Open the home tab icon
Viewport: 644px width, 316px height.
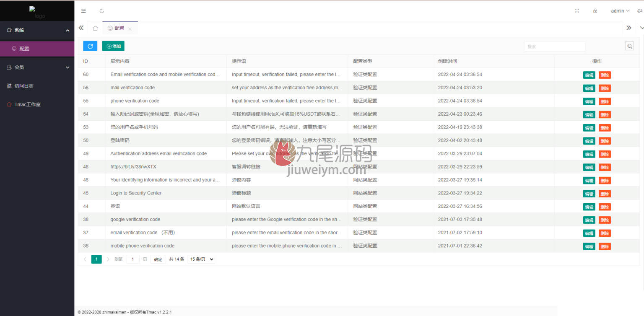point(95,28)
